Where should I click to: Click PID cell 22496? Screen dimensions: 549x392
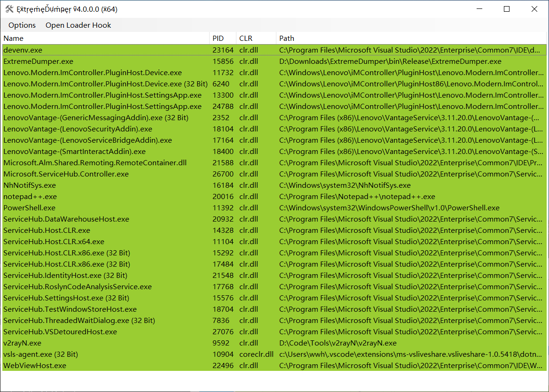(223, 365)
